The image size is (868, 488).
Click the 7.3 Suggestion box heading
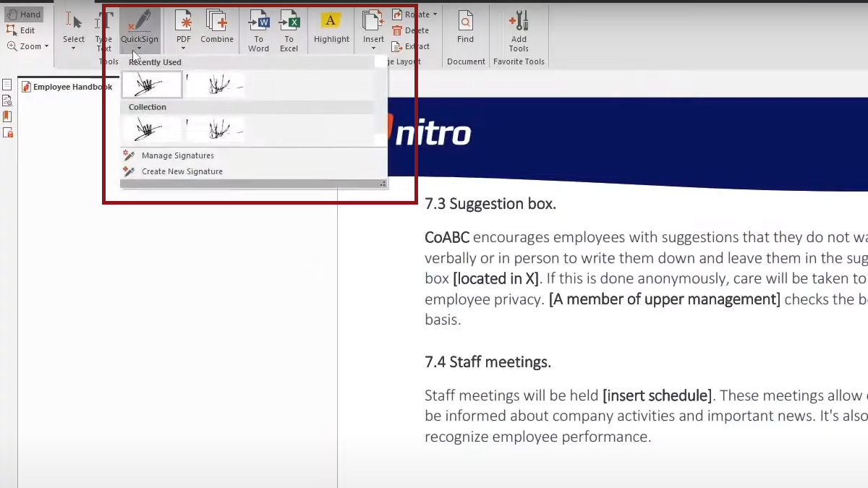(490, 204)
